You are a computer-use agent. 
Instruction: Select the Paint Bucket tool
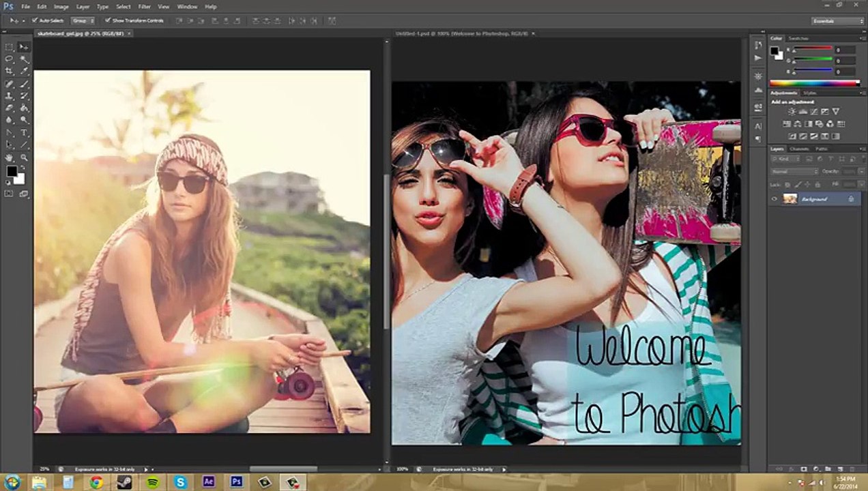point(23,107)
